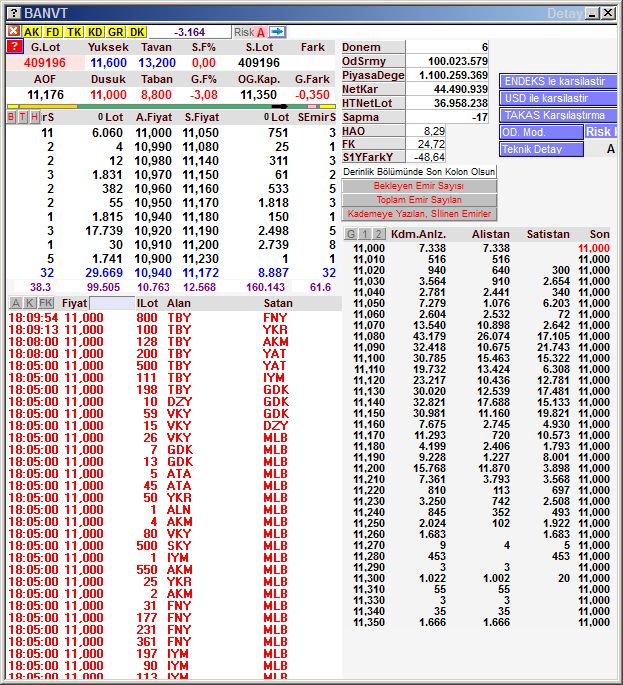Click the -3.164 value field in toolbar
The height and width of the screenshot is (685, 623).
click(x=190, y=32)
